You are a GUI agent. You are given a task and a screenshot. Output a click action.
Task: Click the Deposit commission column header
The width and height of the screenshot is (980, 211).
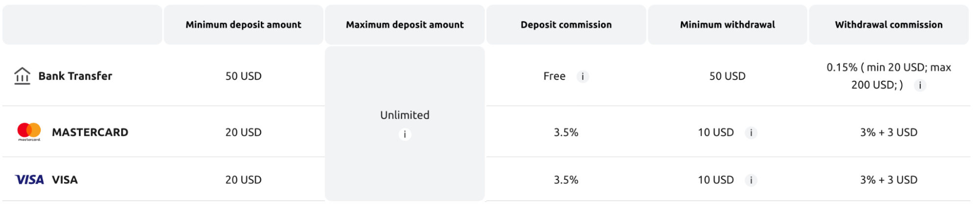[566, 25]
